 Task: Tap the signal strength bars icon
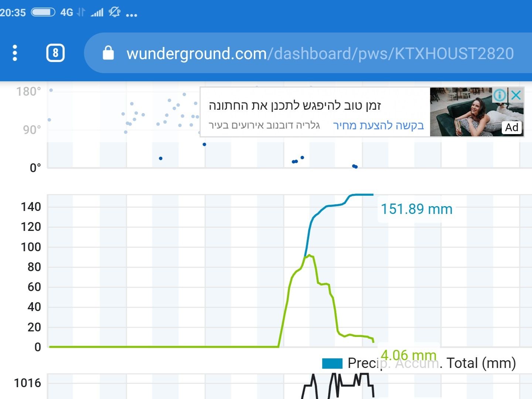pos(97,13)
